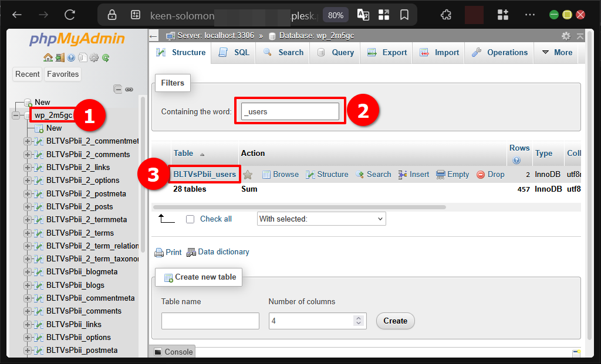
Task: Click the browser bookmark icon in address bar
Action: tap(404, 15)
